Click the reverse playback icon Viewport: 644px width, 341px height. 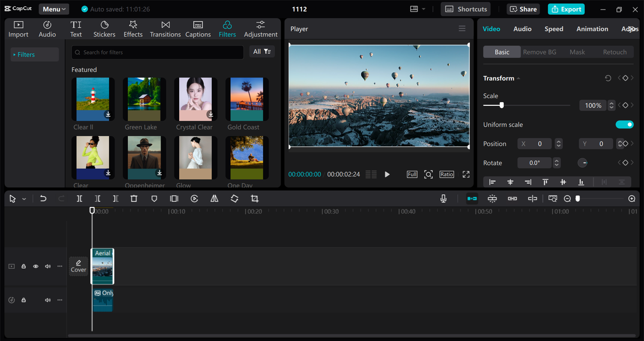click(x=194, y=199)
